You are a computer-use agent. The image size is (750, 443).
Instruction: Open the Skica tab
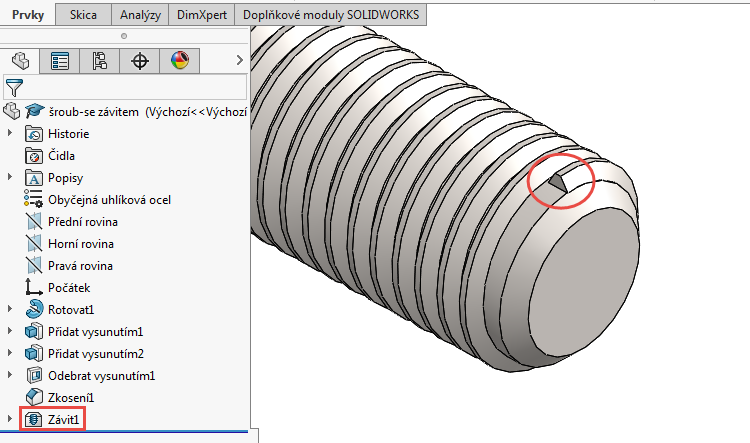tap(83, 15)
